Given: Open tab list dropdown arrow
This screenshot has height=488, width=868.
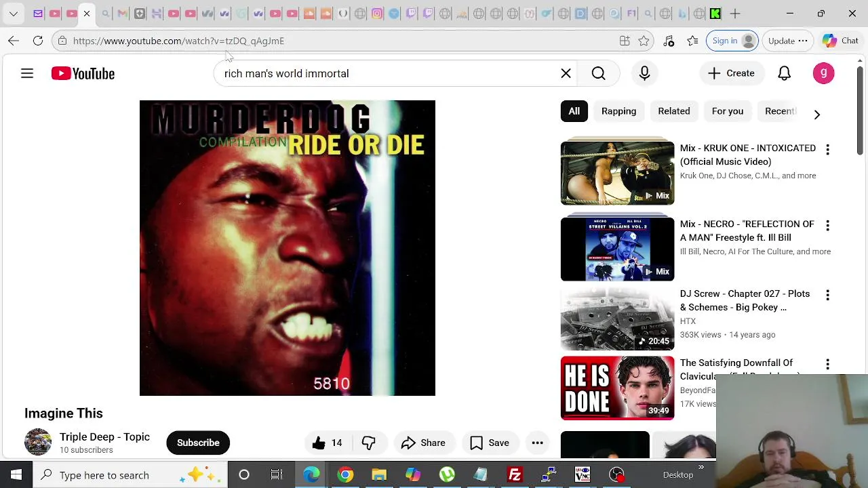Looking at the screenshot, I should pyautogui.click(x=14, y=14).
